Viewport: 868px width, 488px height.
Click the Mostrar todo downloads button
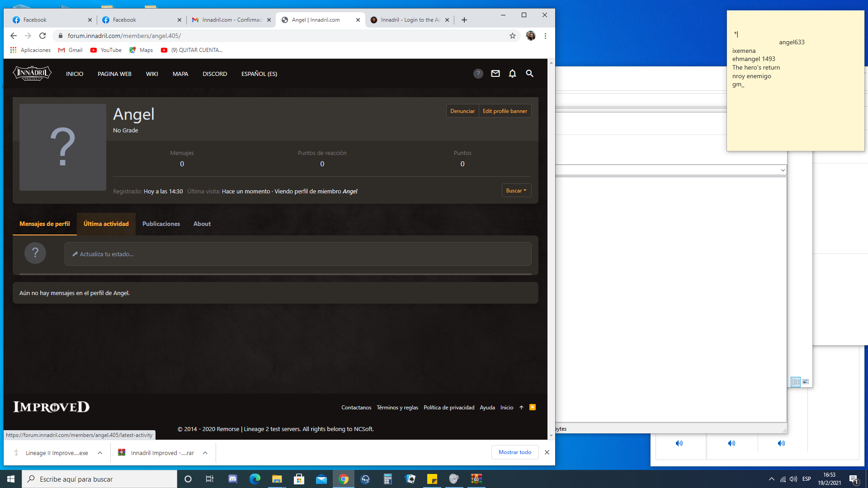click(514, 452)
